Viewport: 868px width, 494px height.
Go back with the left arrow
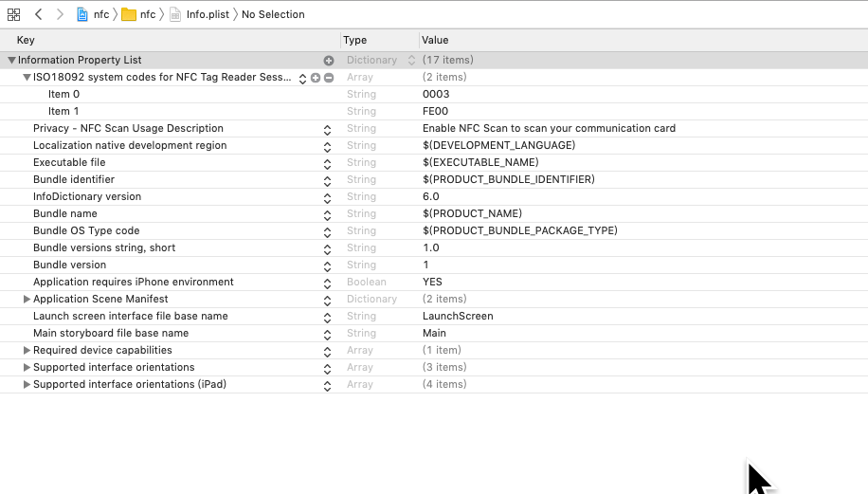[38, 14]
